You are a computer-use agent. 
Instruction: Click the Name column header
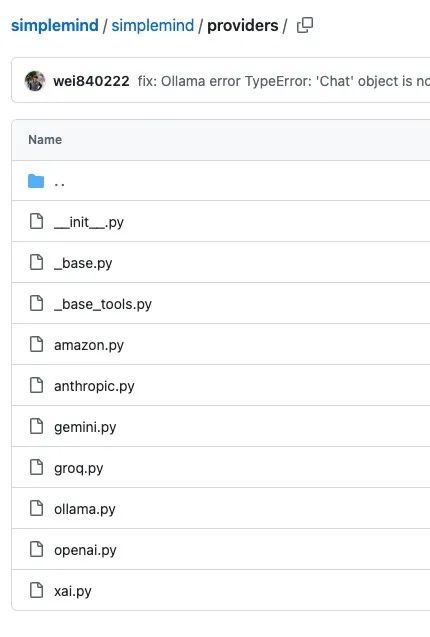coord(45,140)
